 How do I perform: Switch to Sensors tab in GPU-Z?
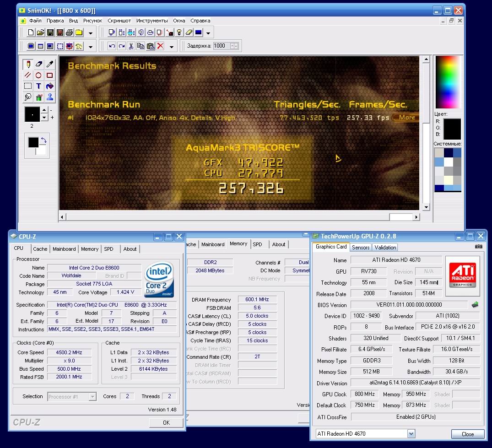(361, 247)
